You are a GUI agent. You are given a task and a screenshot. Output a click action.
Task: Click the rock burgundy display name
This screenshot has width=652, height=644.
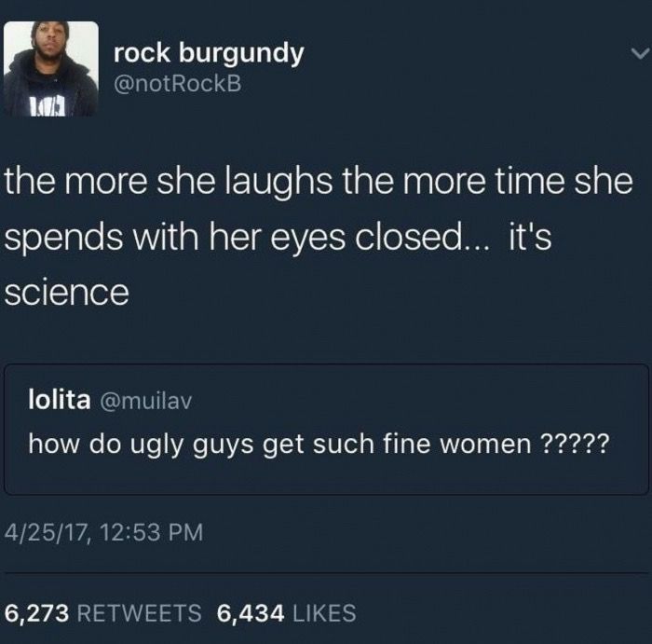(x=209, y=54)
